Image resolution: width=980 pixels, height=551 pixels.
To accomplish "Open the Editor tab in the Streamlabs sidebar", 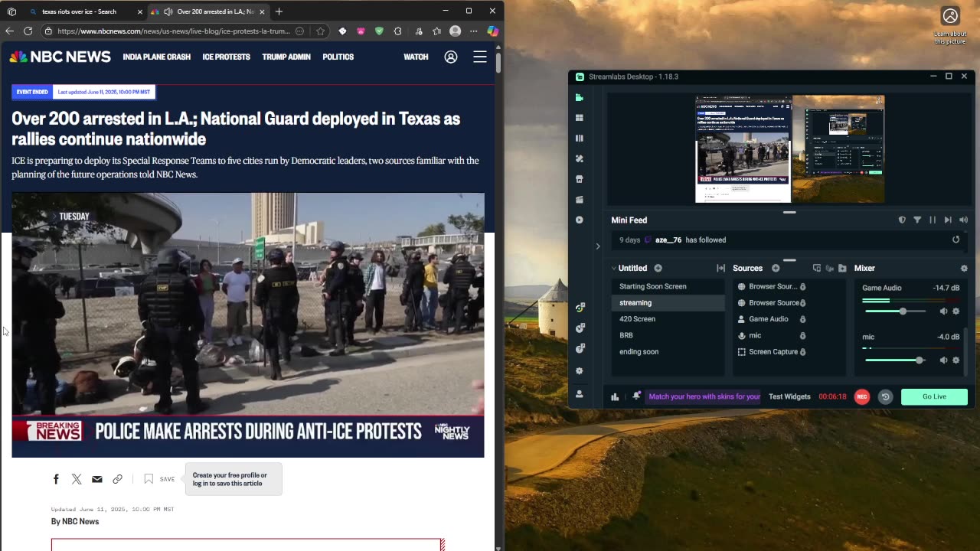I will (580, 98).
